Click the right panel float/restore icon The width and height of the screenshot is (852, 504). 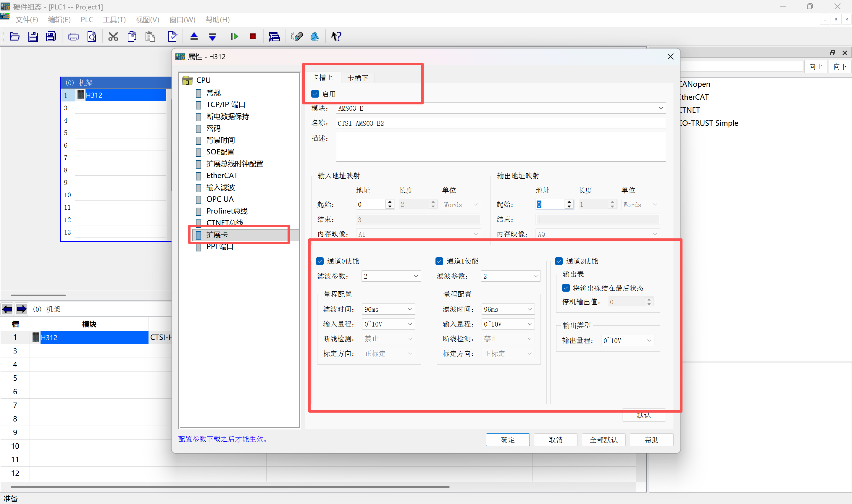point(832,53)
